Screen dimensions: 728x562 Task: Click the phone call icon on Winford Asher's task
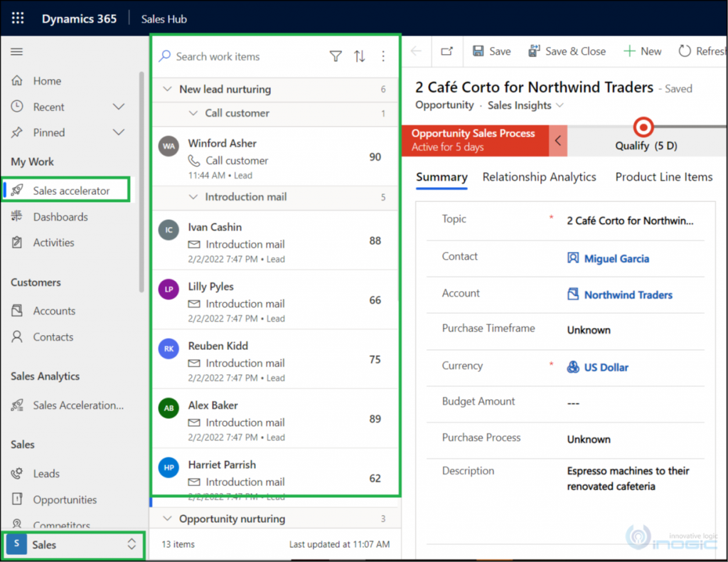coord(193,160)
